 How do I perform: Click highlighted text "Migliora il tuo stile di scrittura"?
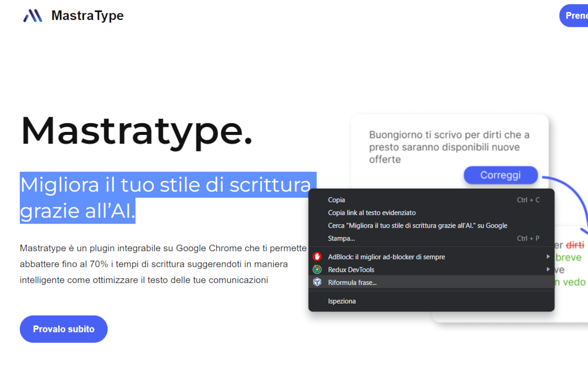tap(165, 184)
